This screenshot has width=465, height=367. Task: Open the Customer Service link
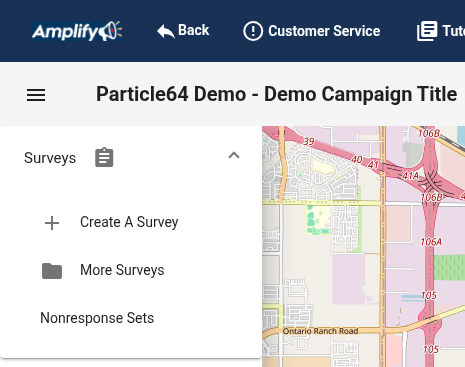tap(312, 31)
